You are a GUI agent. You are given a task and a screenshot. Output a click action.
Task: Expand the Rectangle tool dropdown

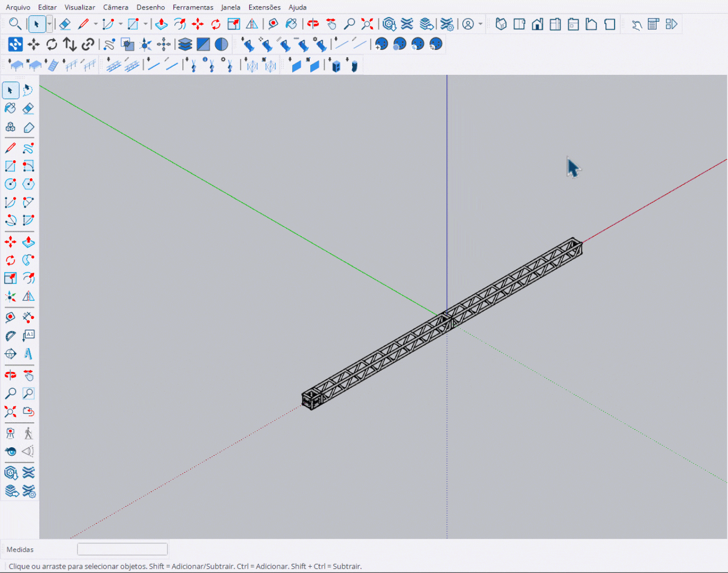point(145,24)
